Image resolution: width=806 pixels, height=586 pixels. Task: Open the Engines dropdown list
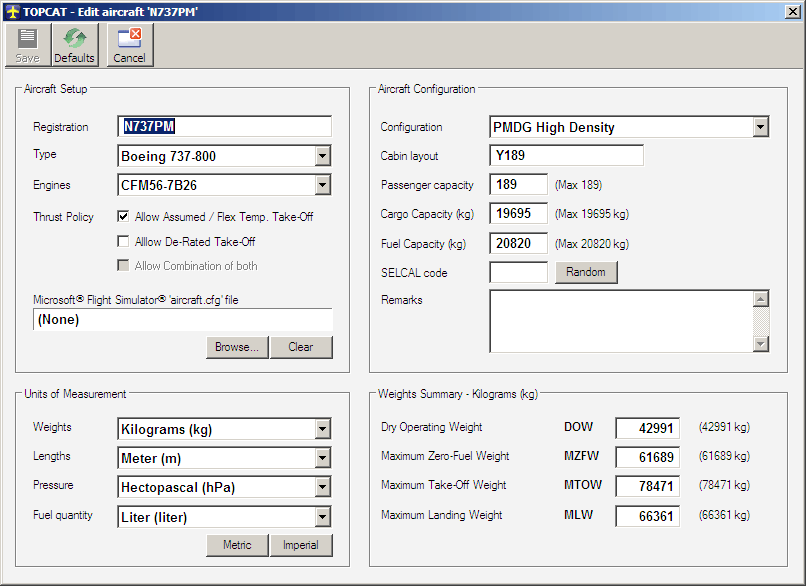point(322,185)
